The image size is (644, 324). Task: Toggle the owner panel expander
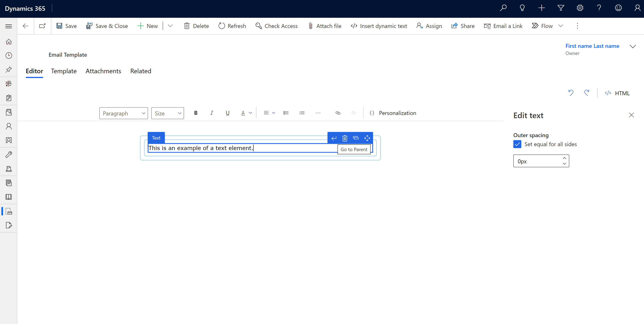coord(632,46)
